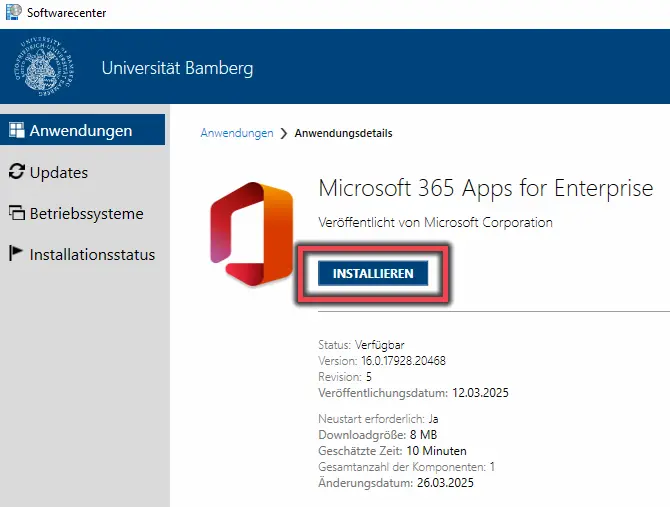Click the Universität Bamberg seal logo

44,66
